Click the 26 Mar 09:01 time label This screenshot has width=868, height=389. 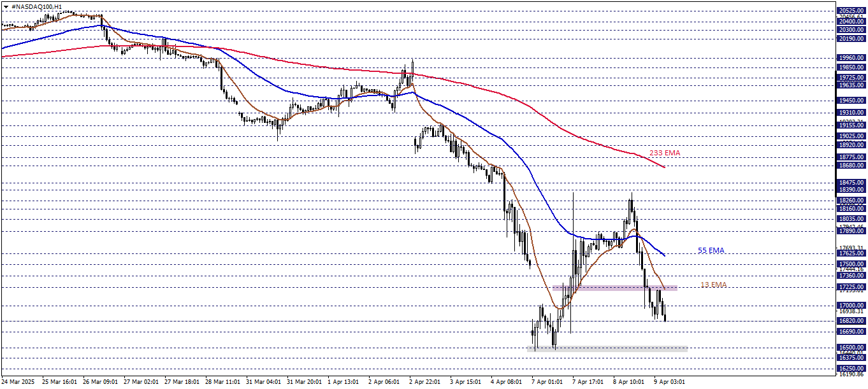click(x=100, y=382)
